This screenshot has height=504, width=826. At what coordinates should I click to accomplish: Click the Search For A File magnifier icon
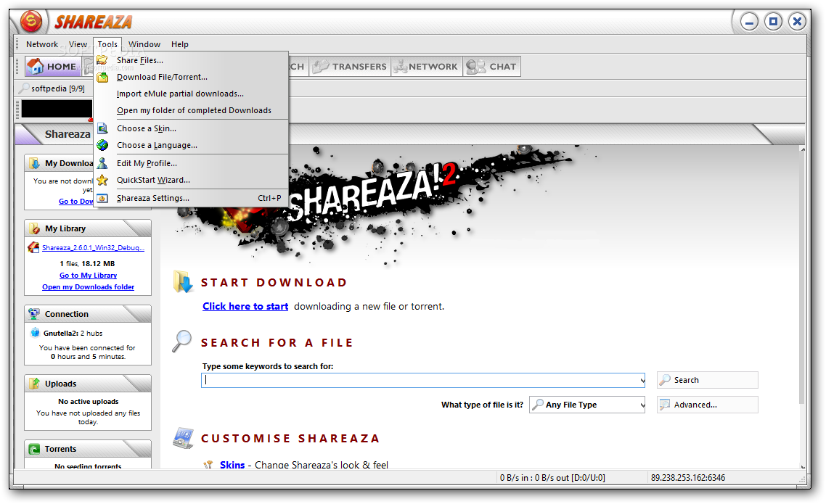tap(182, 341)
